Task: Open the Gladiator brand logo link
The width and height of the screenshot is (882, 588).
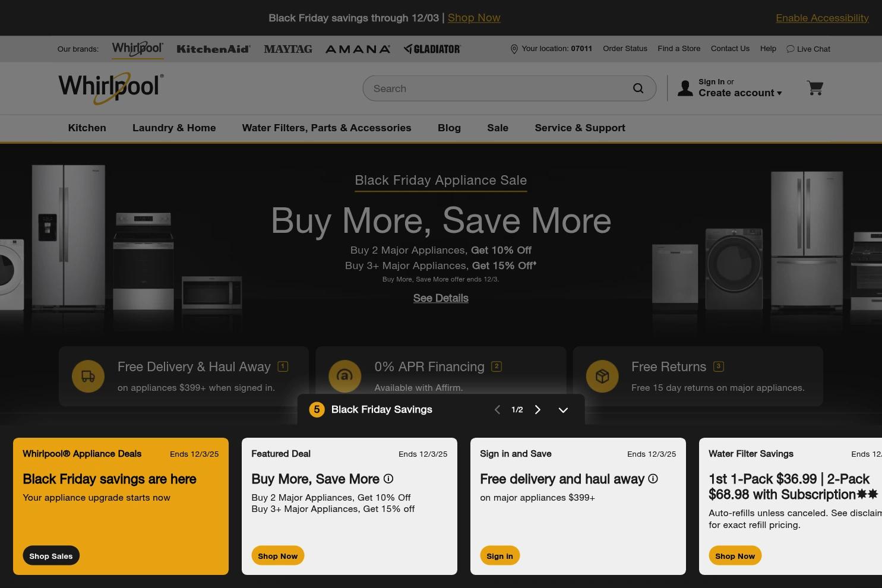Action: [x=432, y=49]
